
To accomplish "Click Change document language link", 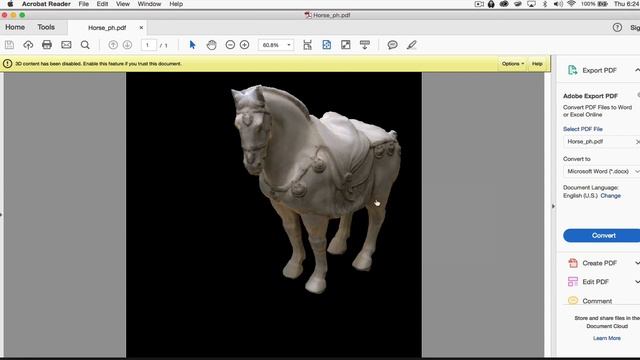I will pos(611,196).
